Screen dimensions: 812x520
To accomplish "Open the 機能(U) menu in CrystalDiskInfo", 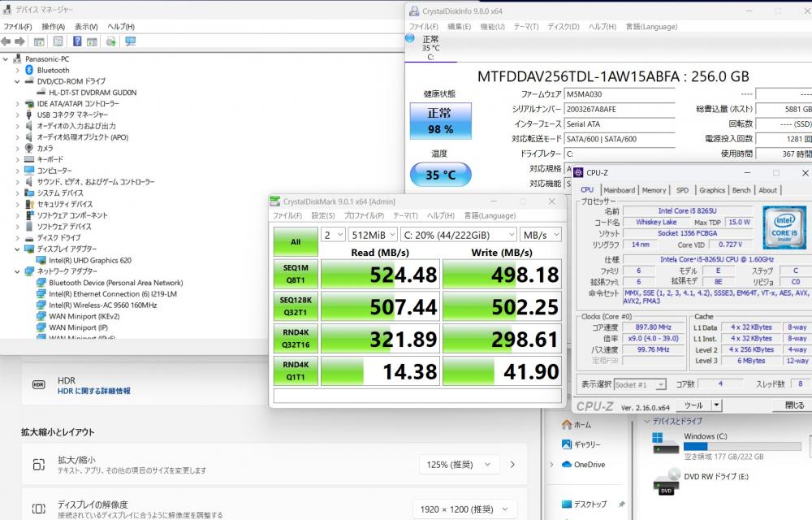I will click(493, 27).
